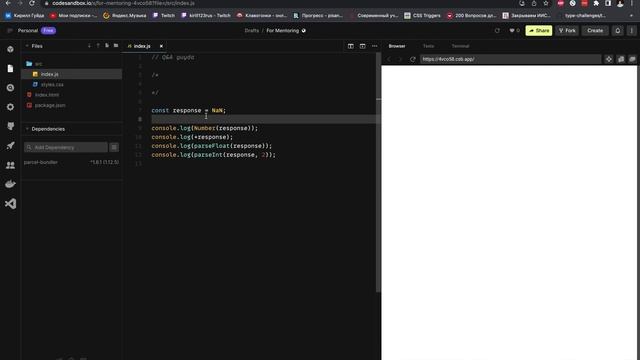
Task: Like the sandbox with the heart icon
Action: pos(512,31)
